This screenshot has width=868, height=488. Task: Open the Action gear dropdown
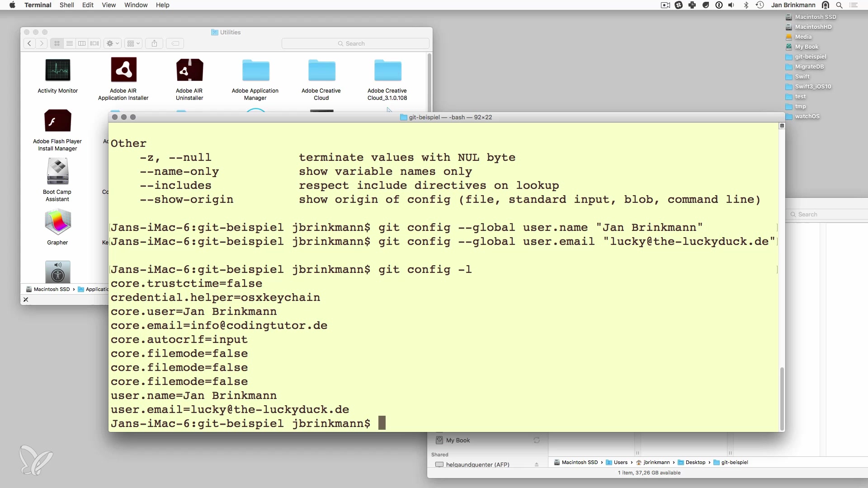pos(113,43)
